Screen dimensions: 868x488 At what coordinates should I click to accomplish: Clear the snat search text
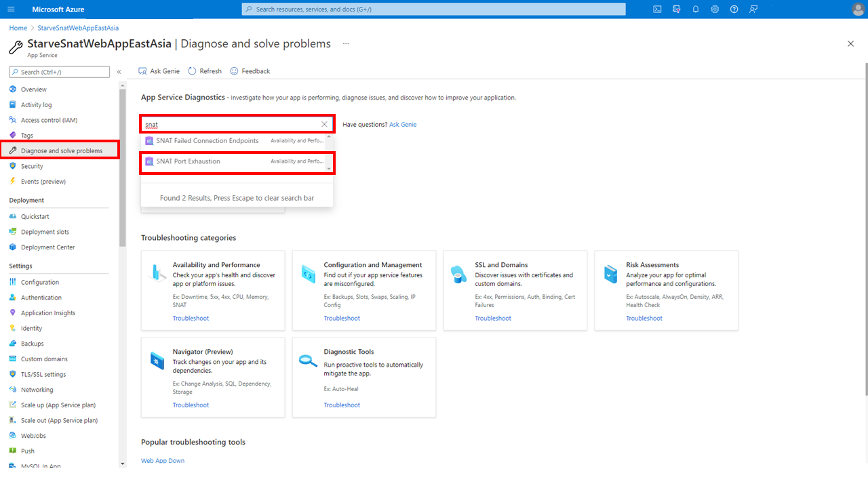(x=324, y=125)
